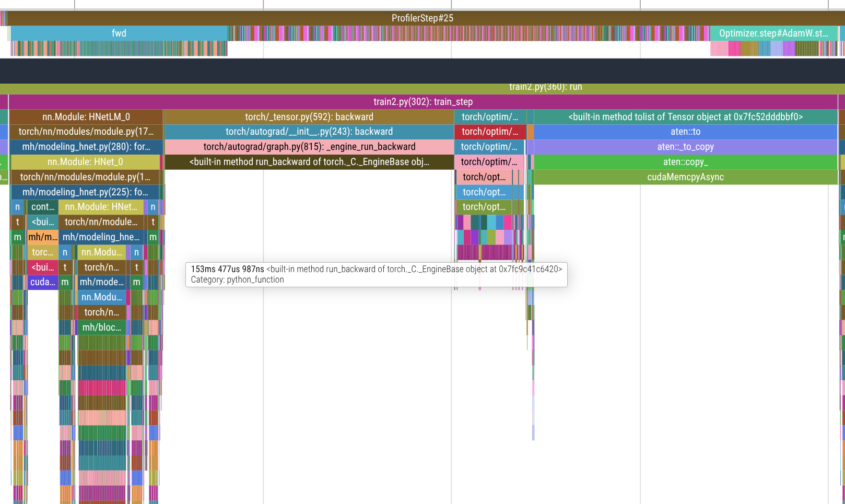Click the nn.Module: HNetLM_0 slice

click(86, 117)
